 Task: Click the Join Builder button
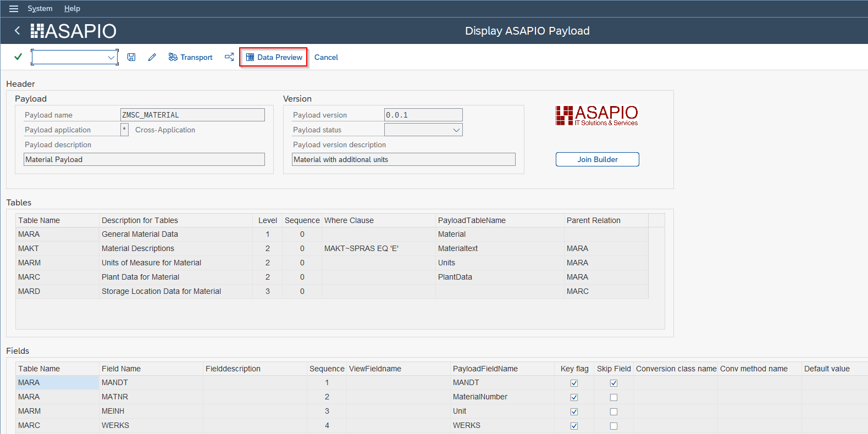point(597,159)
